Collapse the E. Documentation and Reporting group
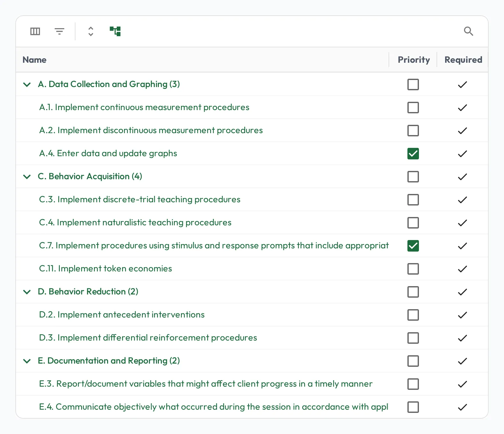504x434 pixels. click(27, 361)
